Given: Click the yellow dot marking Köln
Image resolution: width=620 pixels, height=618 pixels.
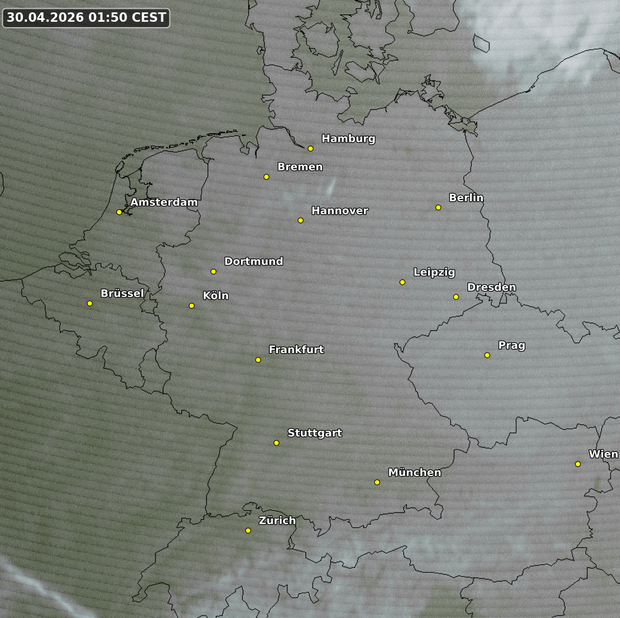Looking at the screenshot, I should (192, 305).
